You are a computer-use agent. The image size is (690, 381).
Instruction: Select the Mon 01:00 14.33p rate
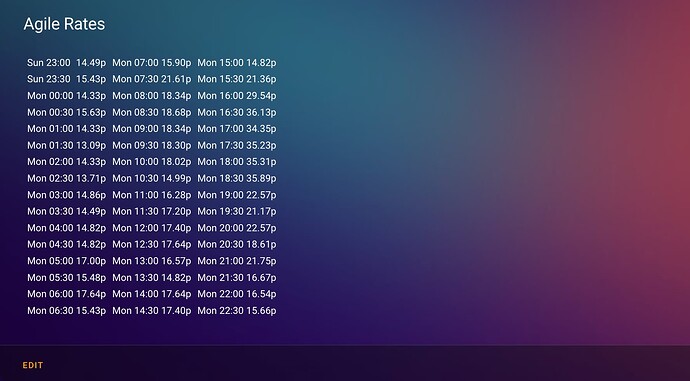(66, 129)
